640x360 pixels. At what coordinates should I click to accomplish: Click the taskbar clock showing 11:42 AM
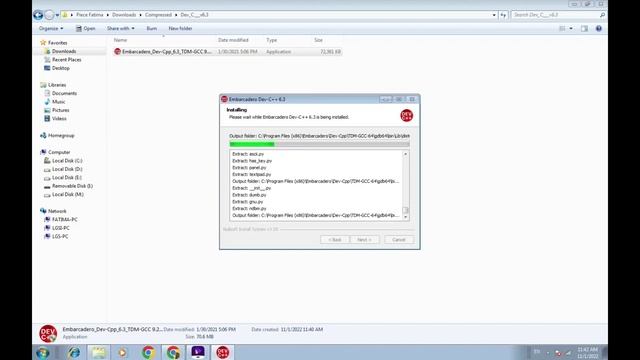click(587, 353)
